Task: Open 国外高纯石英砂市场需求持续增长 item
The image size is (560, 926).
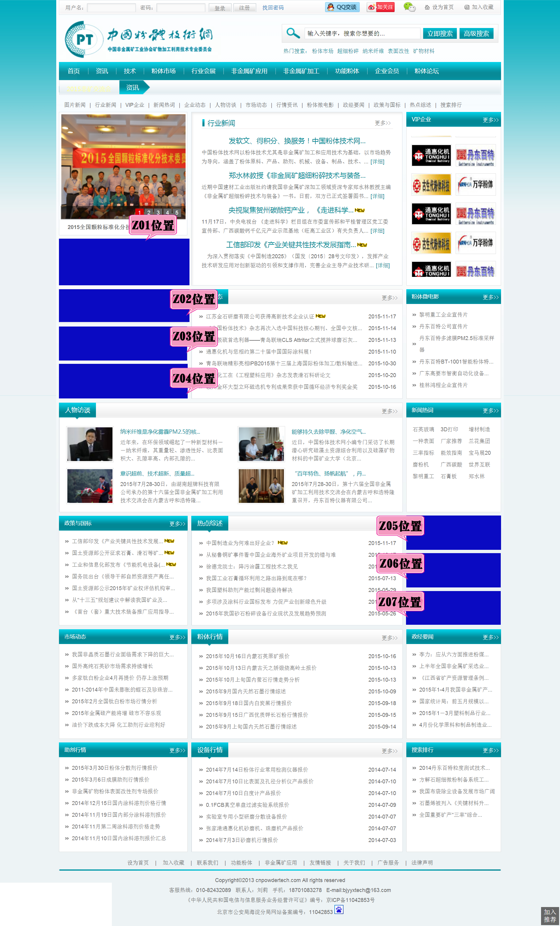Action: coord(112,666)
